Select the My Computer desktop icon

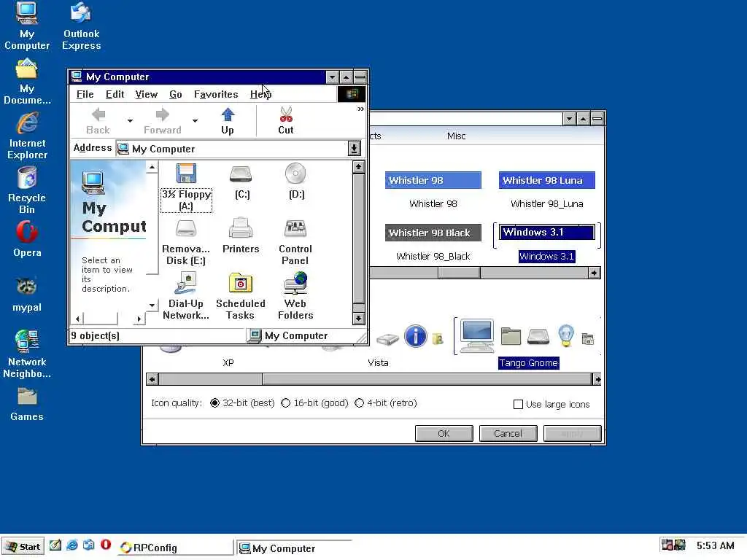tap(27, 26)
